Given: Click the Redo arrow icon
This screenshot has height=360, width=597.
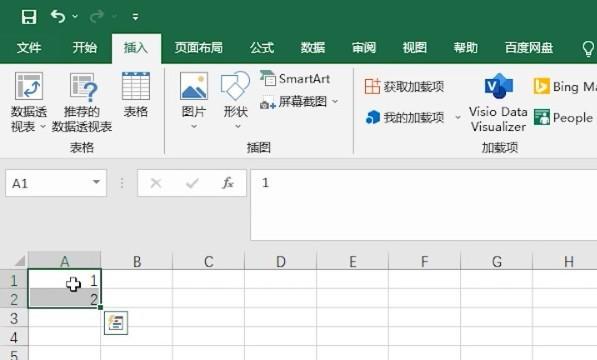Looking at the screenshot, I should pos(97,16).
